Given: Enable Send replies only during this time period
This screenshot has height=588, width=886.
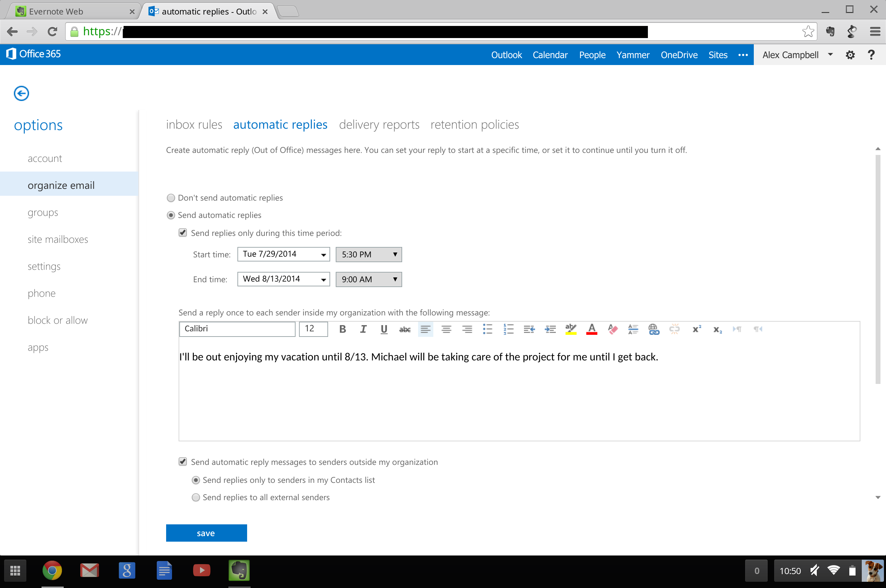Looking at the screenshot, I should click(x=184, y=233).
